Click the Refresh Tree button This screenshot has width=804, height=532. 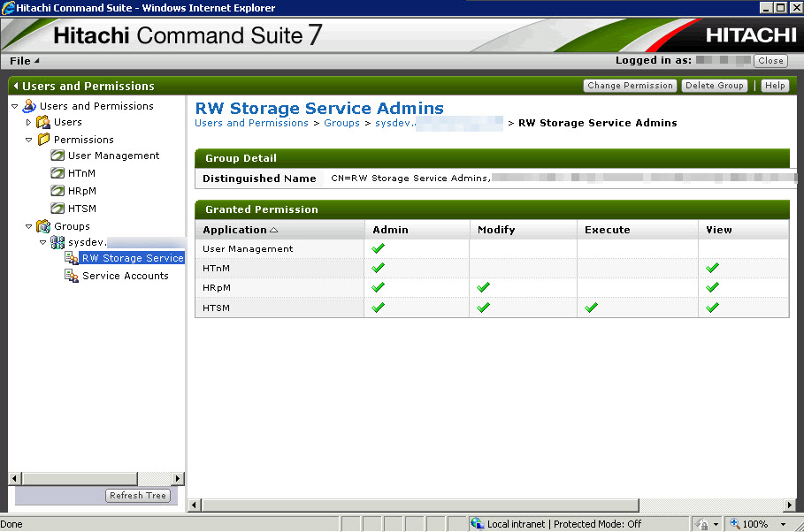point(137,496)
